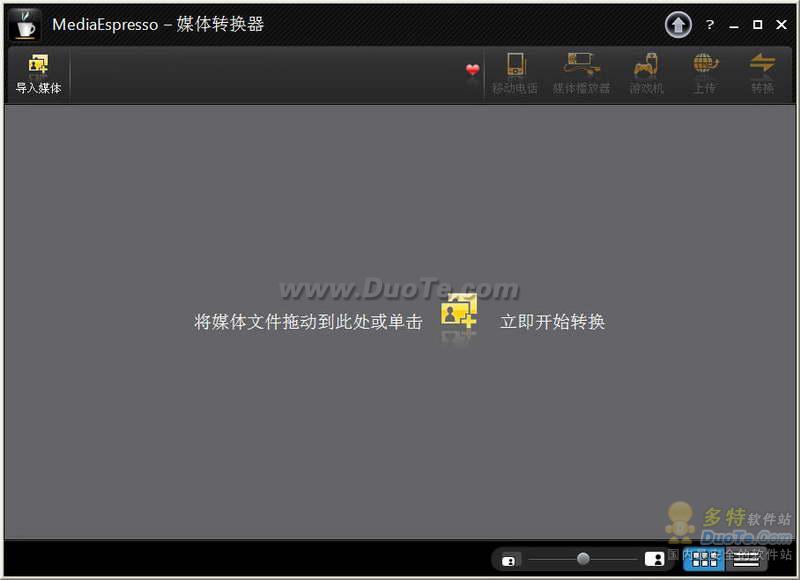Click the 导入媒体 import media button
This screenshot has height=580, width=800.
point(38,74)
